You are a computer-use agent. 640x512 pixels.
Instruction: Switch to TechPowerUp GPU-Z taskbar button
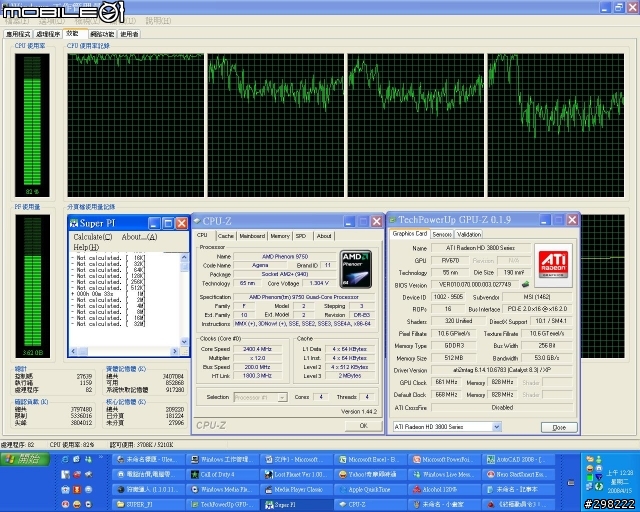(222, 504)
